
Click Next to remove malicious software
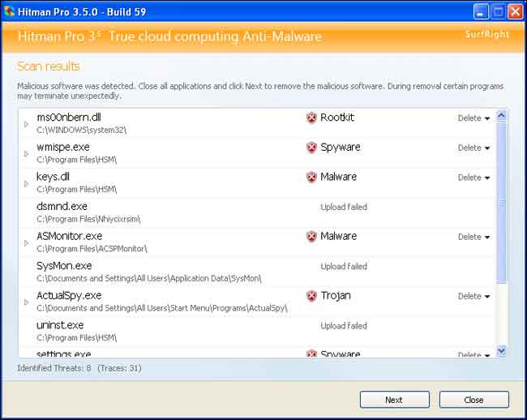395,400
